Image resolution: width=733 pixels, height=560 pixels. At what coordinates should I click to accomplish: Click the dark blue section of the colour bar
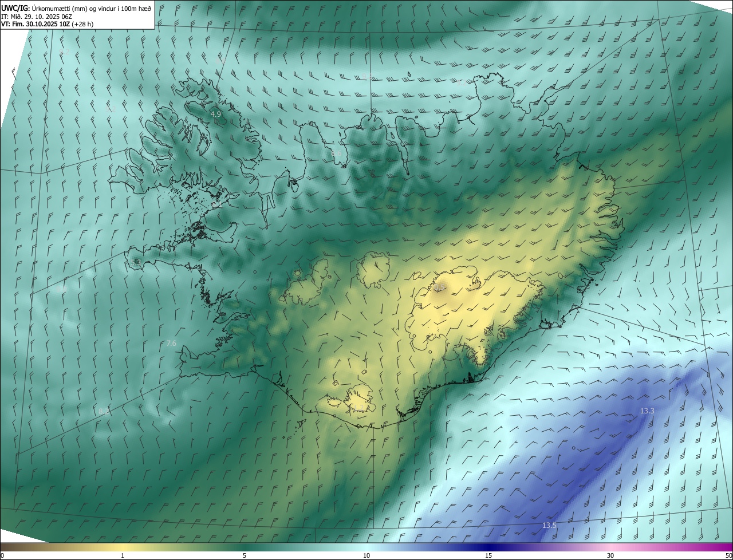(488, 547)
